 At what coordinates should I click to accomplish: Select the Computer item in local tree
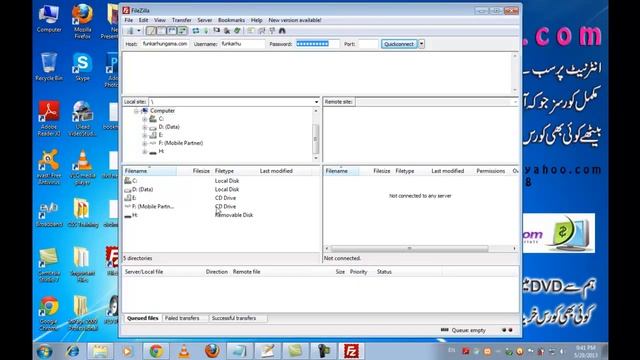point(162,111)
